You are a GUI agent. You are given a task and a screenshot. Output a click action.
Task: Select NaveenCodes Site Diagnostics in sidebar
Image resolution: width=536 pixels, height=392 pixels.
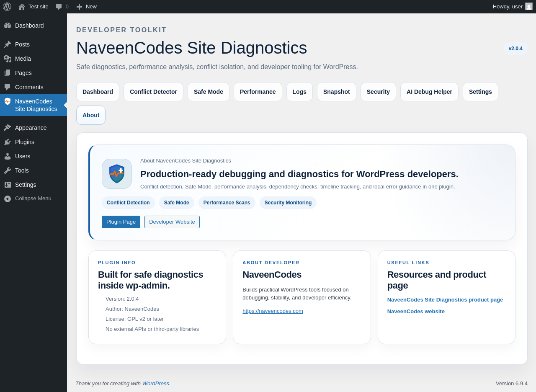click(33, 105)
